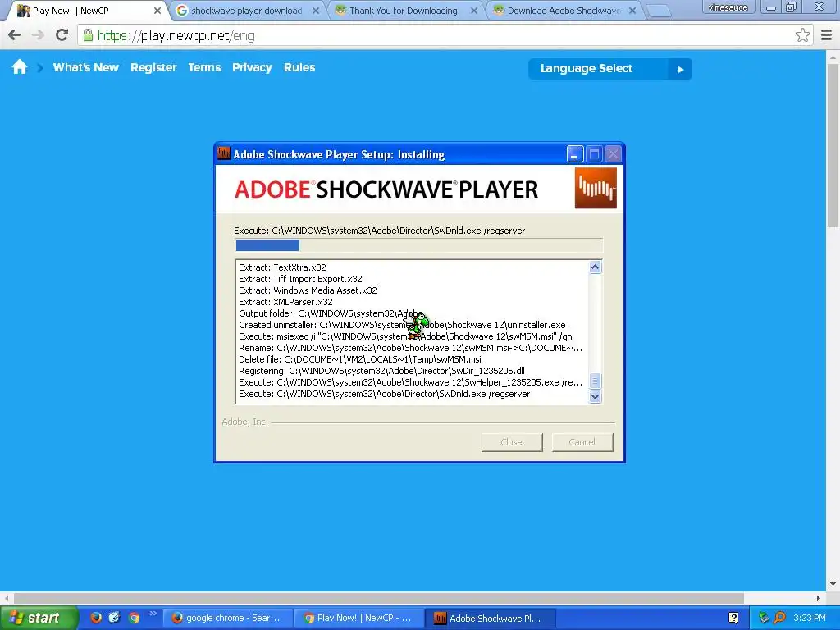Click the browser forward arrow
The width and height of the screenshot is (840, 630).
[x=38, y=35]
